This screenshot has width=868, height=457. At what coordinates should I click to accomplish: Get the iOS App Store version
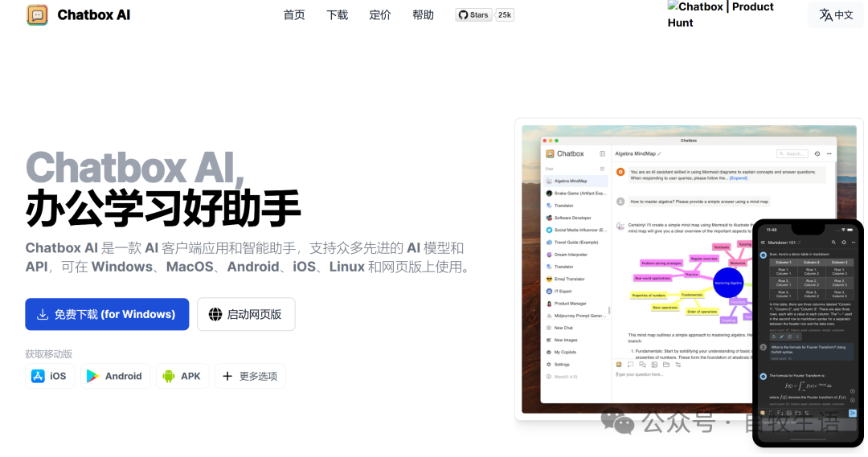[x=49, y=376]
